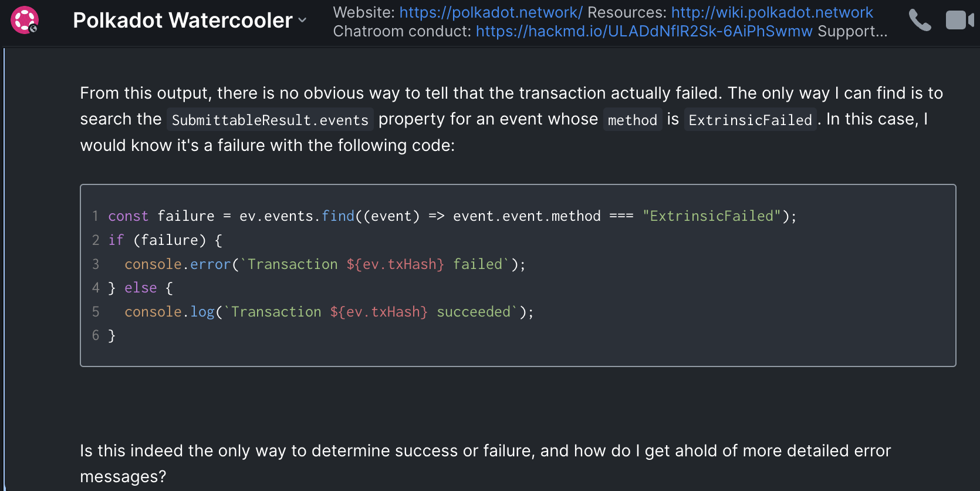
Task: Click the camera icon next to the phone icon
Action: click(x=959, y=19)
